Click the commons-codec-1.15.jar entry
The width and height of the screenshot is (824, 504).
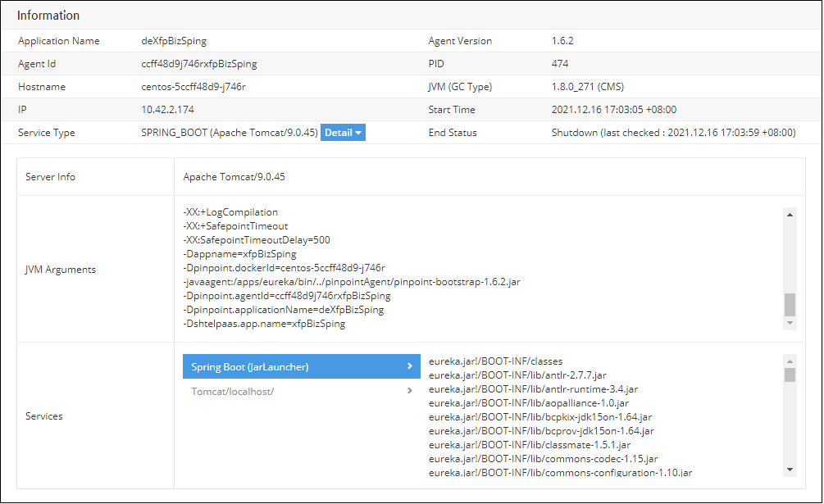(544, 459)
